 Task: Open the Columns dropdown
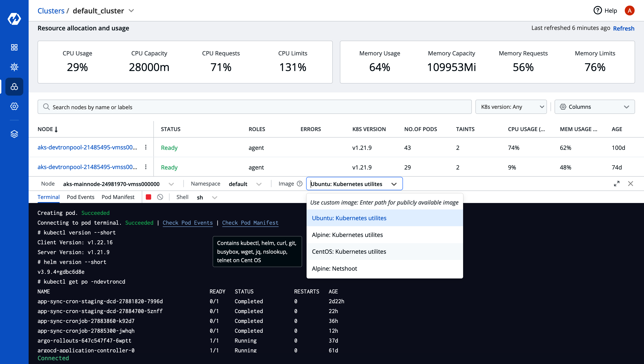tap(594, 107)
